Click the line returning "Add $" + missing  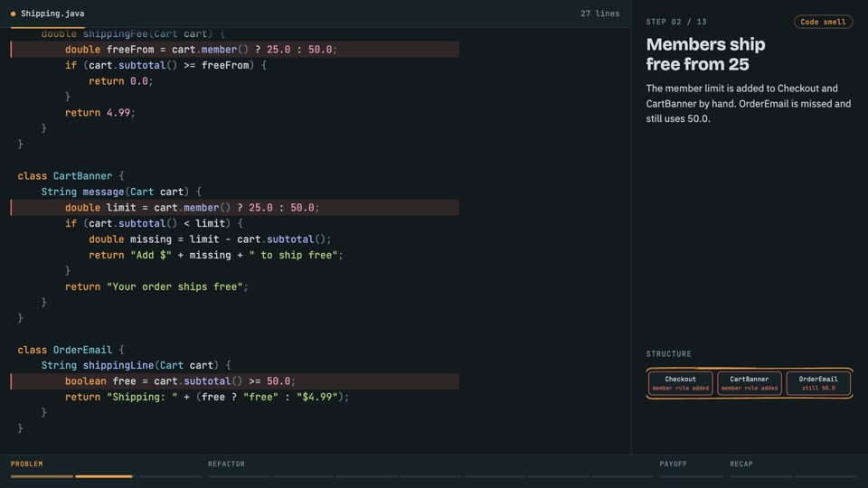coord(216,255)
